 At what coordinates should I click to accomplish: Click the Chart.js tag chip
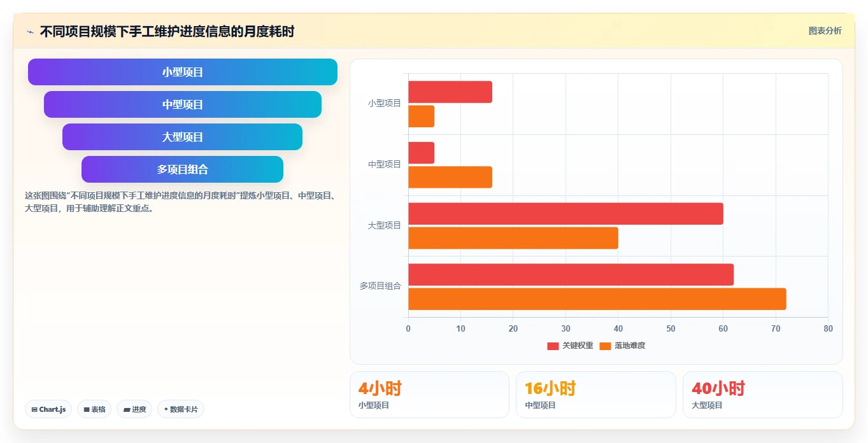[48, 409]
